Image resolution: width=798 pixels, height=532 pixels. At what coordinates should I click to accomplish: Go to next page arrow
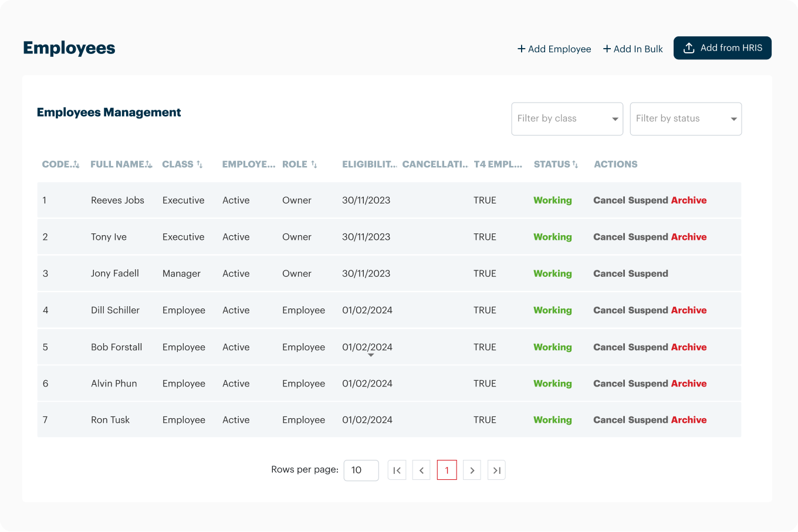[x=472, y=470]
